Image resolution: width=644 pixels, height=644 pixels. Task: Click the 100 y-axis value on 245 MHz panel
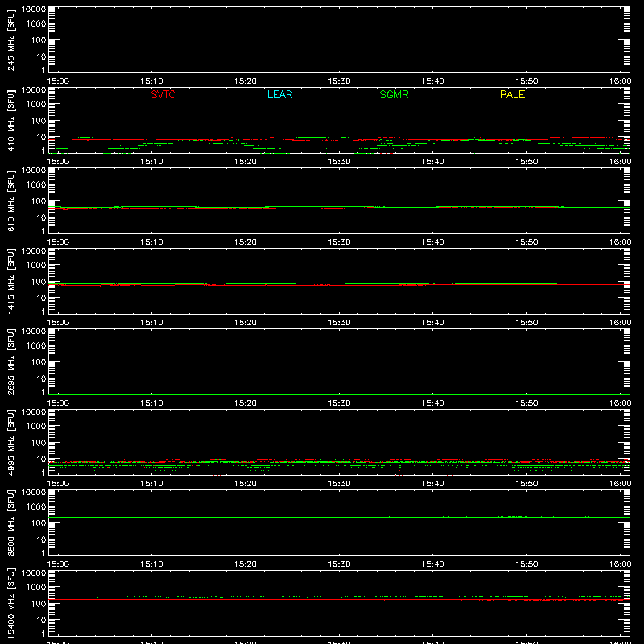coord(39,40)
